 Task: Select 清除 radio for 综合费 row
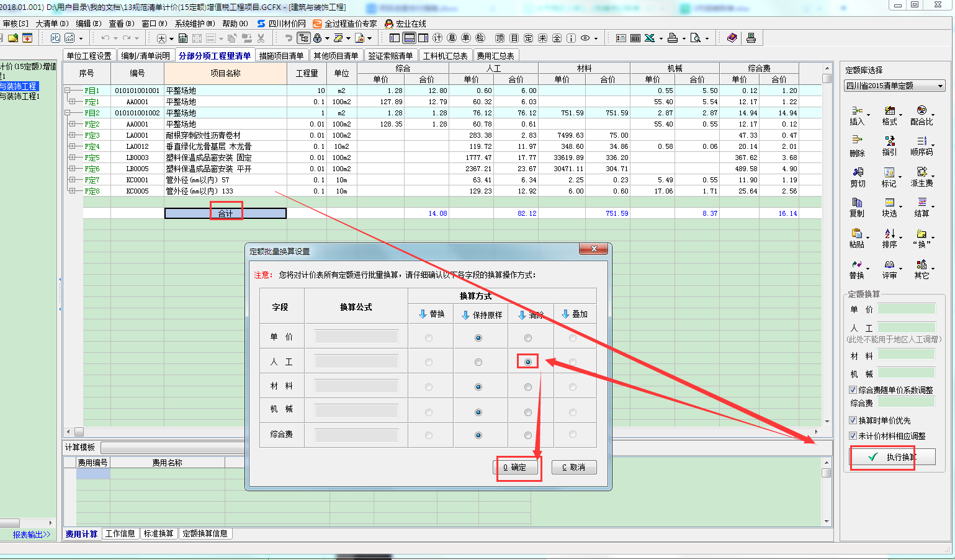pyautogui.click(x=527, y=435)
